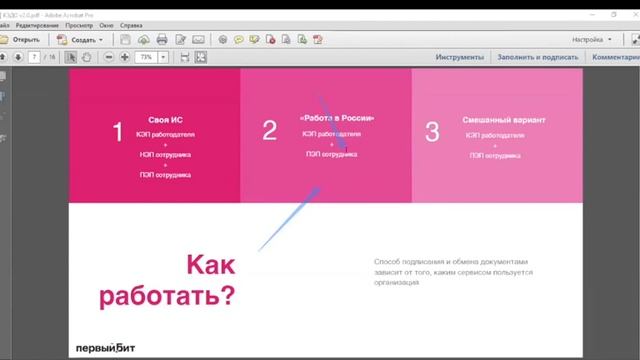Click the Fit width scrolling icon
640x360 pixels.
[185, 57]
